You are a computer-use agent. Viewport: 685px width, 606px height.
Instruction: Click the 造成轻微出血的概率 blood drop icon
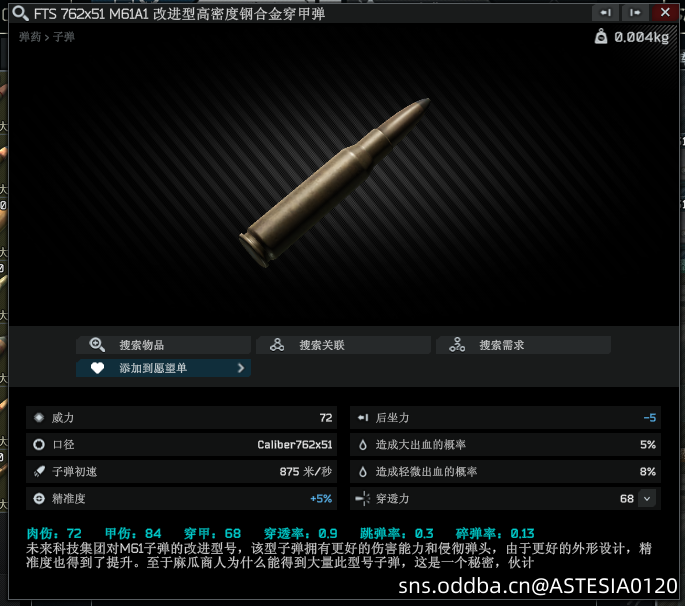pos(363,472)
